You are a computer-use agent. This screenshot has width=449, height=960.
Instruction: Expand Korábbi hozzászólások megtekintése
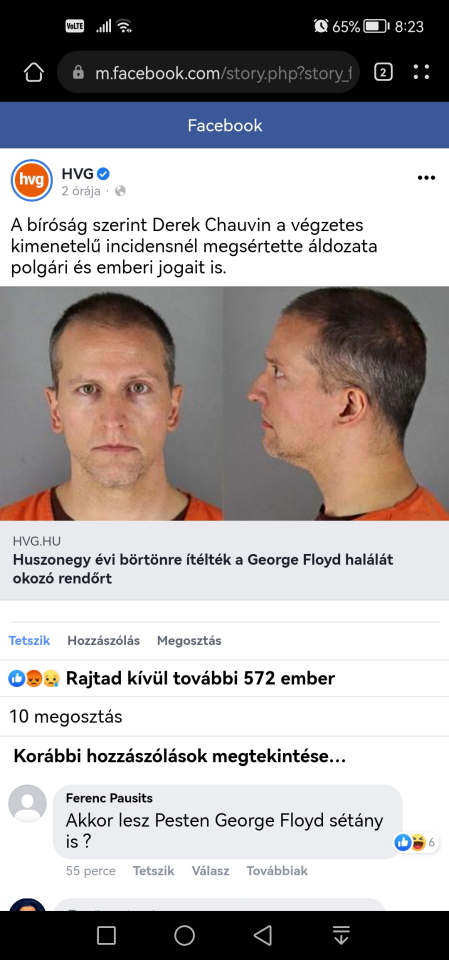[179, 757]
